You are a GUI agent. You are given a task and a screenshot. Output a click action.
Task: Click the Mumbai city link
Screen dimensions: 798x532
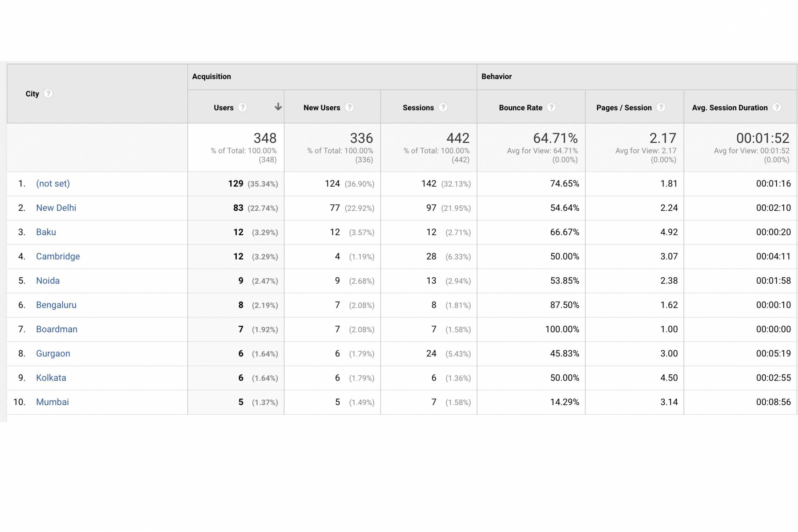point(53,402)
